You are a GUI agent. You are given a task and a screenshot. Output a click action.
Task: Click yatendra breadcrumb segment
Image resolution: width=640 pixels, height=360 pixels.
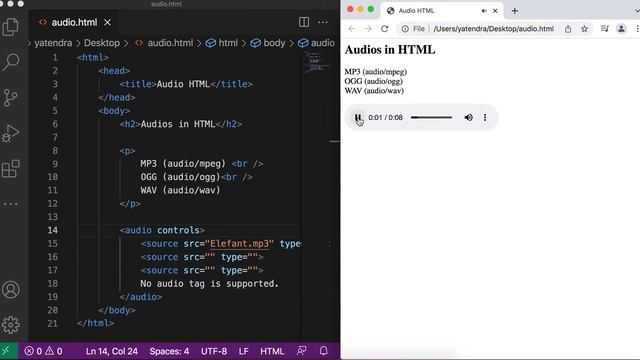click(x=53, y=43)
